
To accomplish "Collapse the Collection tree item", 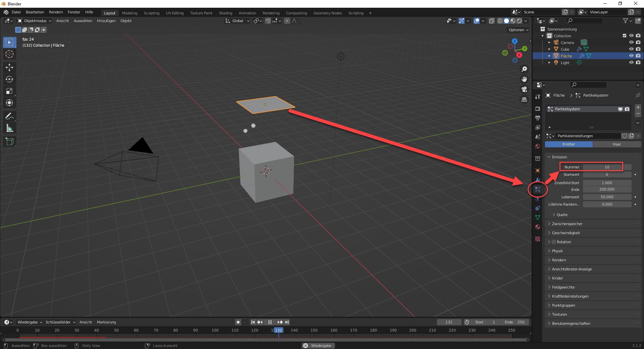I will [x=543, y=36].
